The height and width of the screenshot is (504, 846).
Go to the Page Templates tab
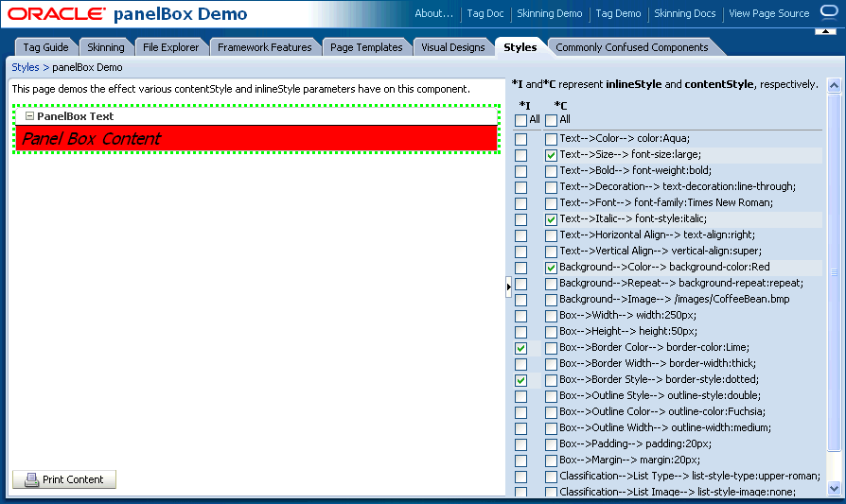[366, 47]
